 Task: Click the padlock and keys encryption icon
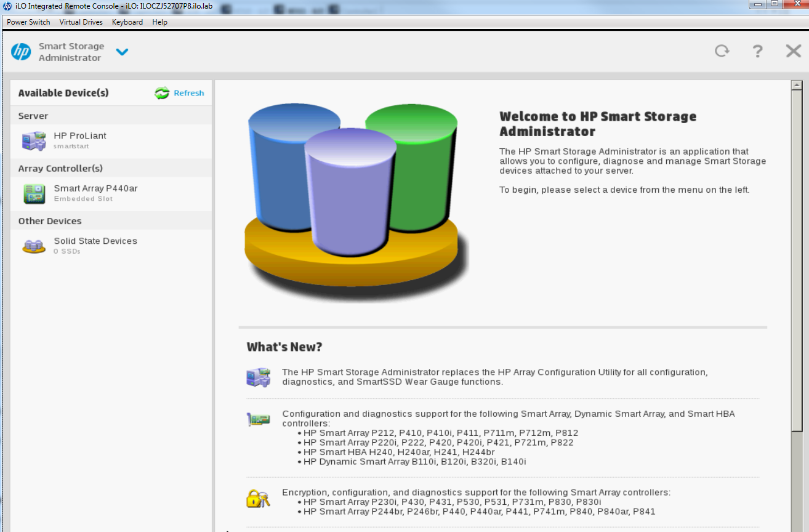(x=258, y=498)
